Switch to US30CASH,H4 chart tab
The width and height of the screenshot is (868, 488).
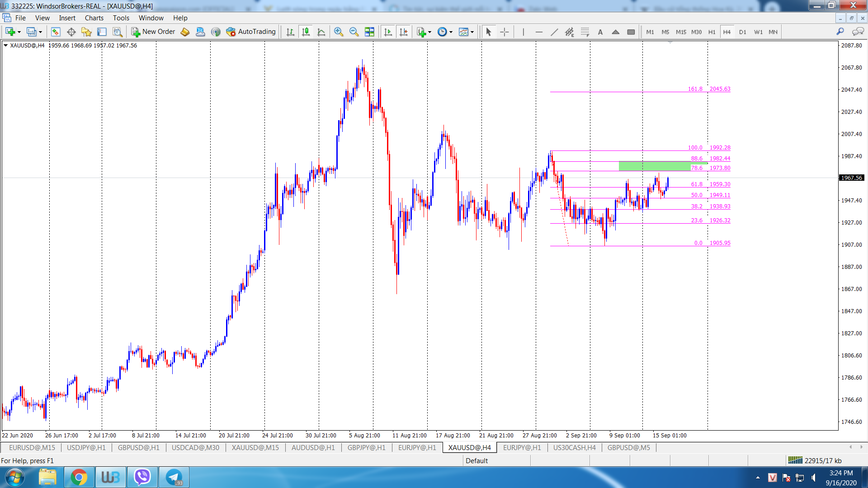[x=574, y=448]
